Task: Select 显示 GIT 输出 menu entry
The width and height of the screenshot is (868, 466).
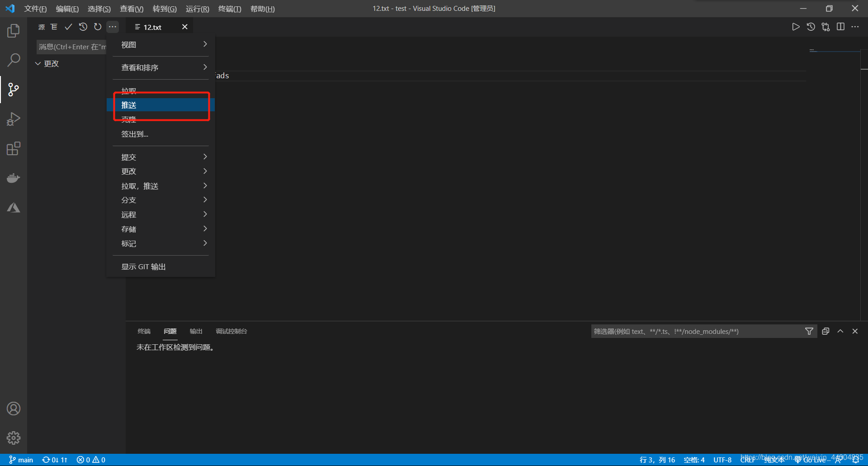Action: coord(160,266)
